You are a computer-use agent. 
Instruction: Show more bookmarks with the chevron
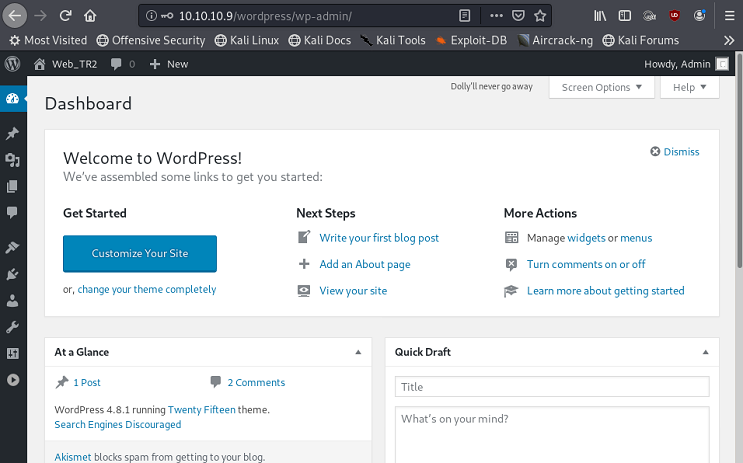[729, 40]
